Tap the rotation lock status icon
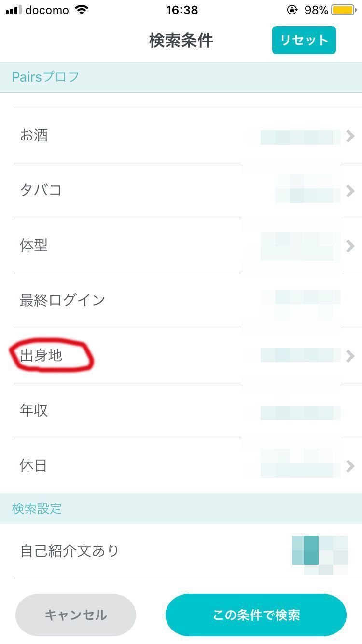The width and height of the screenshot is (362, 644). [292, 10]
